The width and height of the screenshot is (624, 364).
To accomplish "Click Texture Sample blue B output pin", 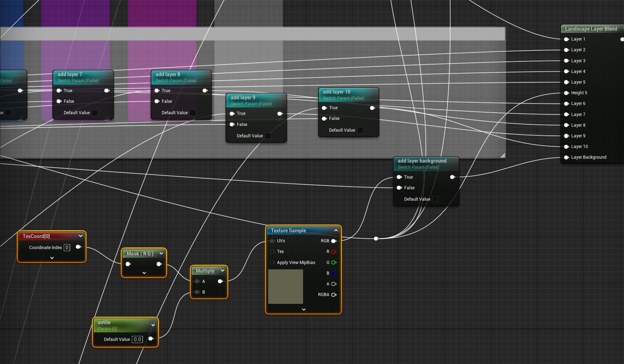I will [x=334, y=274].
